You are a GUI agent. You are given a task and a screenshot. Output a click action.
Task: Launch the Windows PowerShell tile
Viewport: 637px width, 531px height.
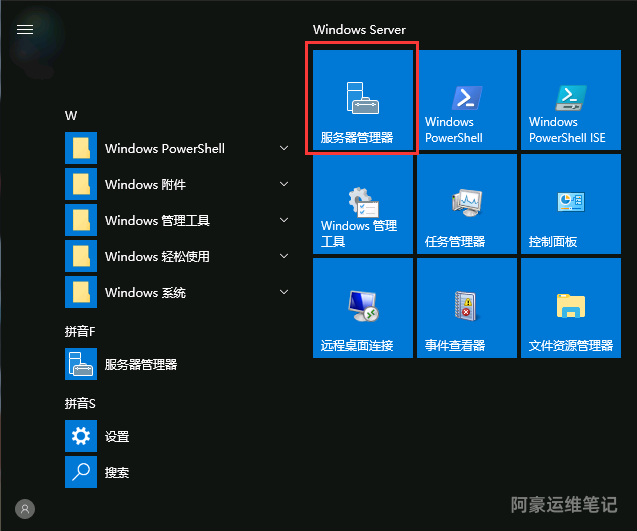466,100
